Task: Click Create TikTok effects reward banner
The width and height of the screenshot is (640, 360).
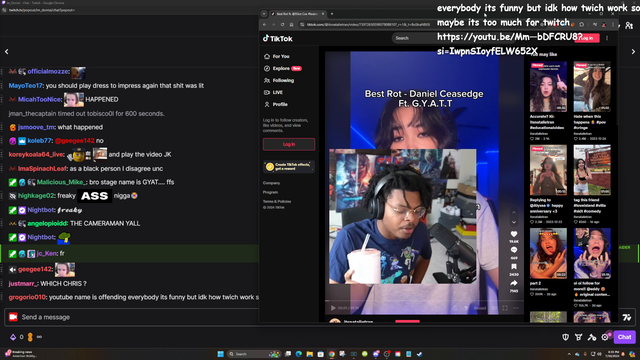Action: [289, 166]
